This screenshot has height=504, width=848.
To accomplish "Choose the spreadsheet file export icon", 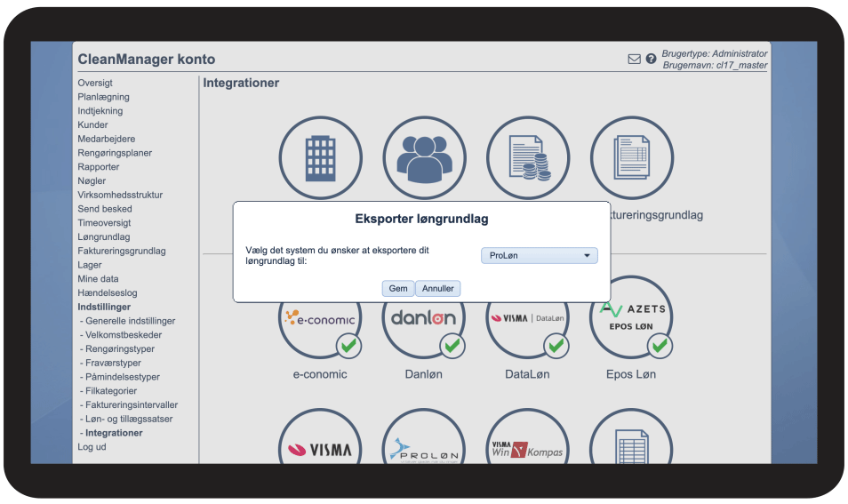I will tap(632, 448).
